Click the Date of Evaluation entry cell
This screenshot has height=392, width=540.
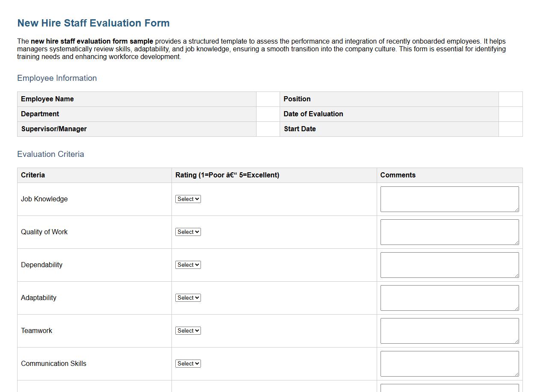[x=510, y=114]
